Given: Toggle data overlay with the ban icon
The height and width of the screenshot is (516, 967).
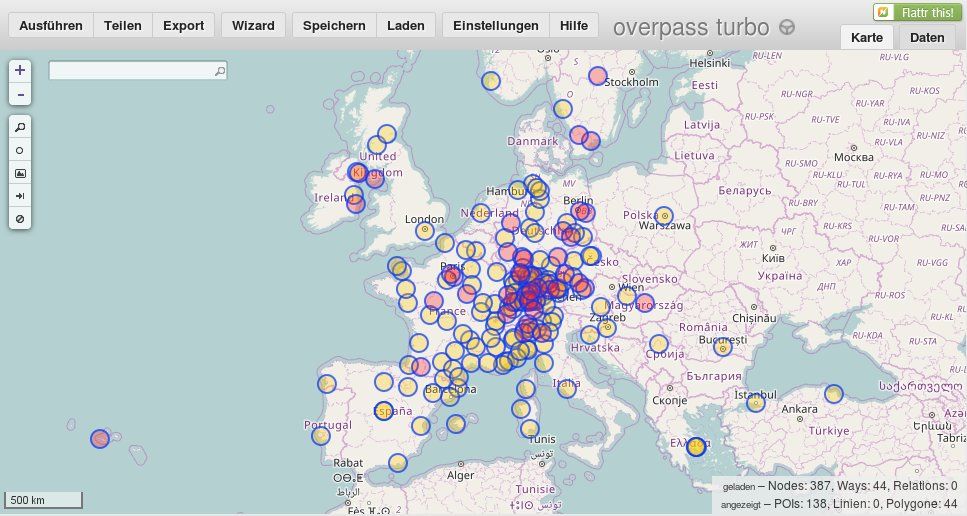Looking at the screenshot, I should coord(20,219).
